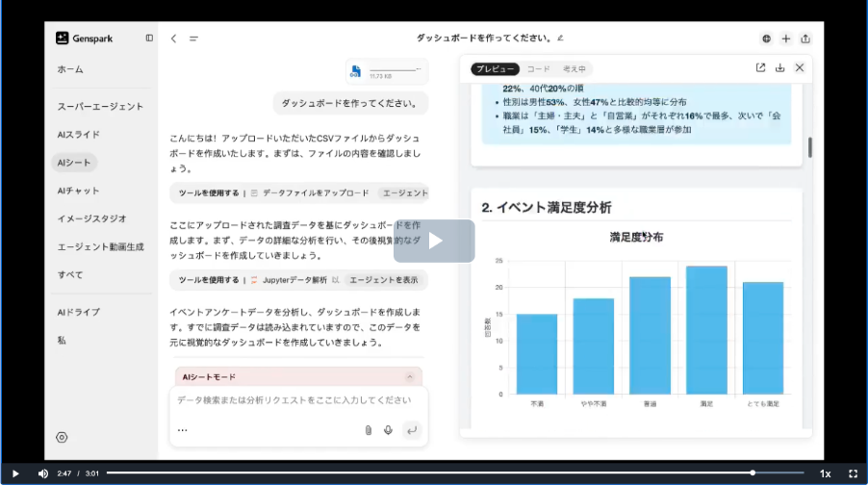This screenshot has width=868, height=486.
Task: Collapse the AIシートモード panel chevron
Action: coord(410,377)
